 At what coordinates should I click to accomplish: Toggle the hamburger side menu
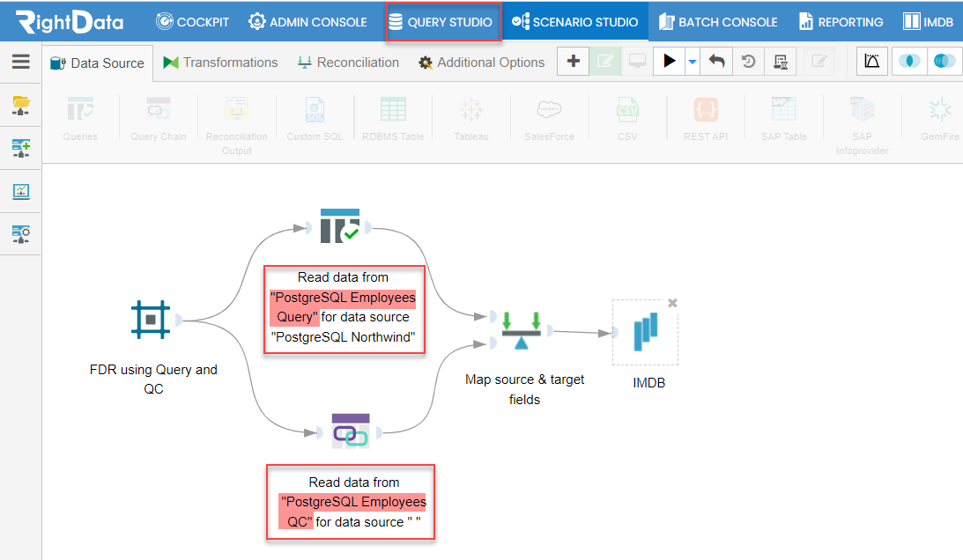21,62
